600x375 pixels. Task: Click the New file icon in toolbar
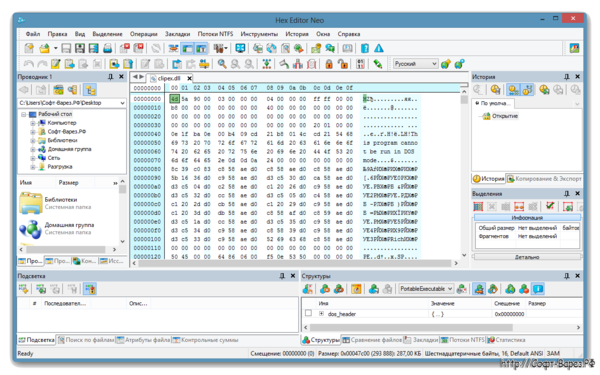click(29, 48)
